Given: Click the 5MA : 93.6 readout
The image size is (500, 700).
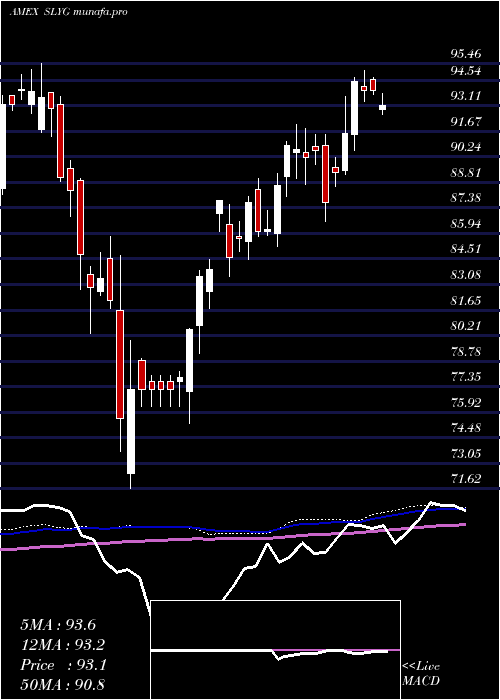Looking at the screenshot, I should pos(58,625).
